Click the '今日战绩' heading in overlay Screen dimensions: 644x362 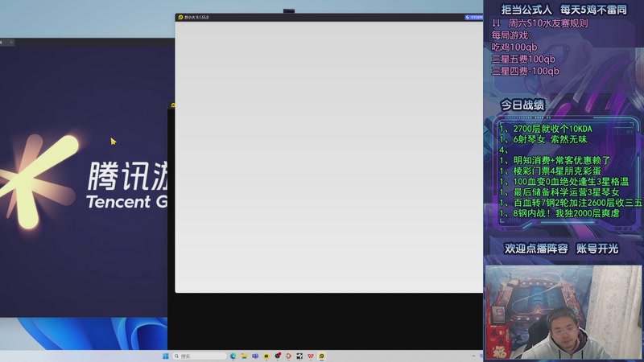pos(522,105)
